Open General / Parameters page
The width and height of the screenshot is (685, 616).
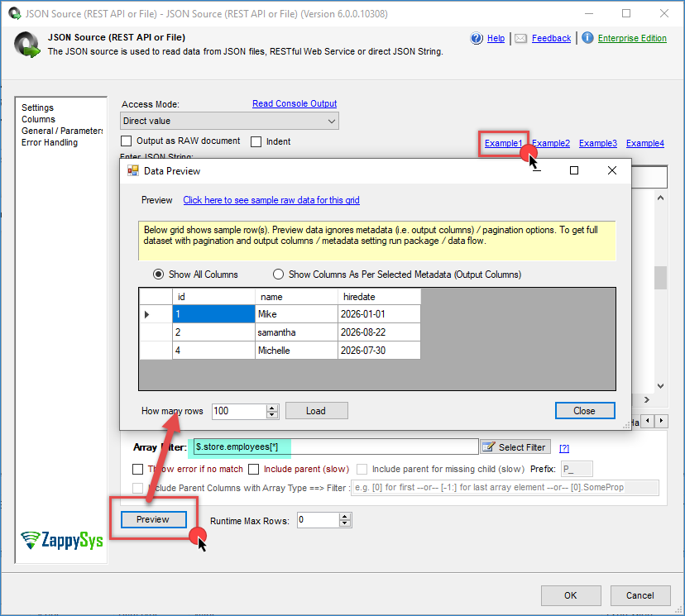pyautogui.click(x=62, y=131)
